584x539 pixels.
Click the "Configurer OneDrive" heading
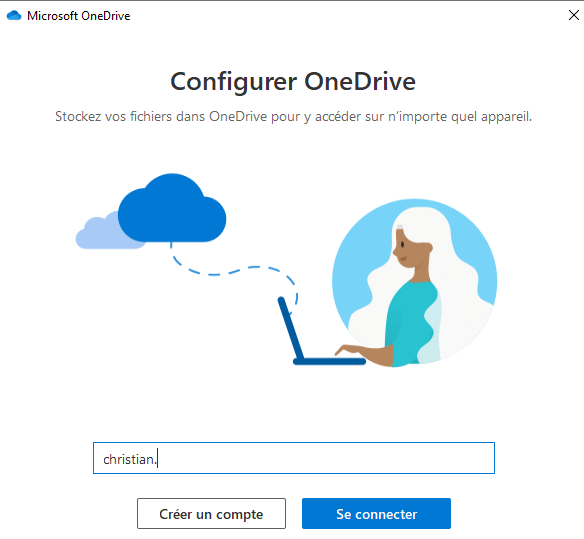pos(293,82)
